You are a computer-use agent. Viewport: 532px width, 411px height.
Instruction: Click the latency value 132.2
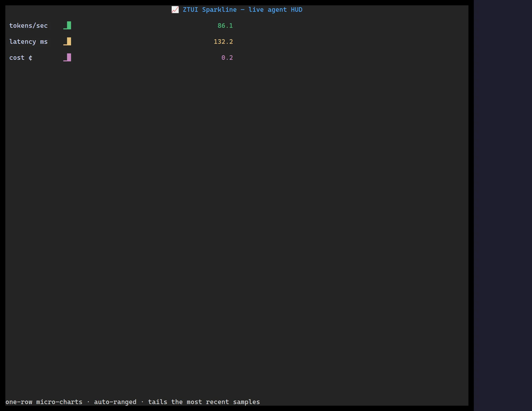click(223, 42)
